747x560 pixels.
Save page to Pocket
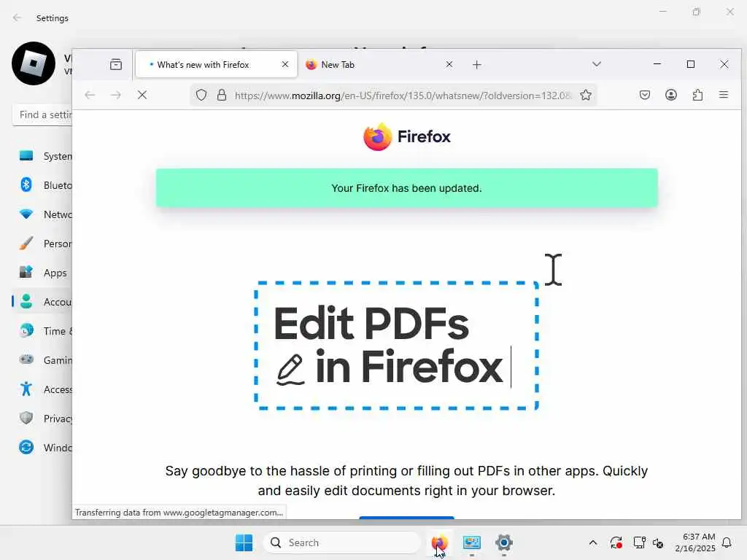coord(645,95)
